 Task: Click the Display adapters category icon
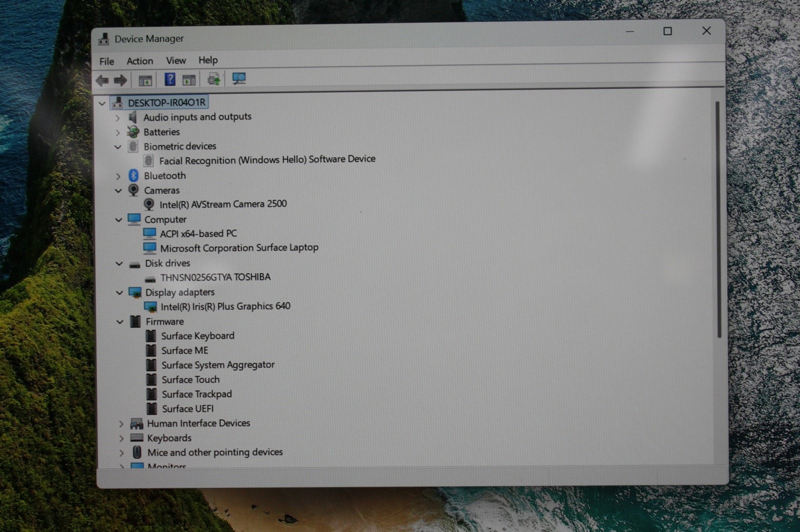(135, 292)
